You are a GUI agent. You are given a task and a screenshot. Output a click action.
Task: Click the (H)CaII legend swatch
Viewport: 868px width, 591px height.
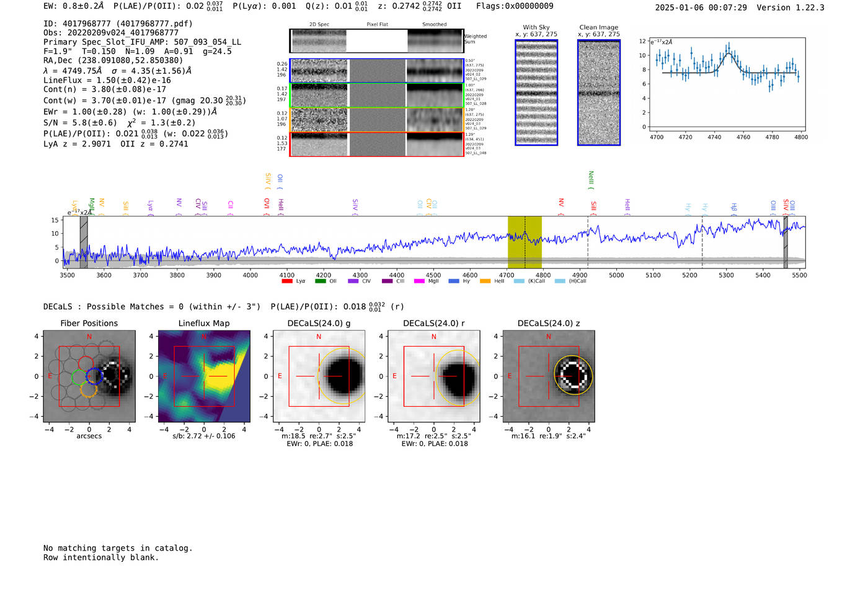click(x=560, y=281)
